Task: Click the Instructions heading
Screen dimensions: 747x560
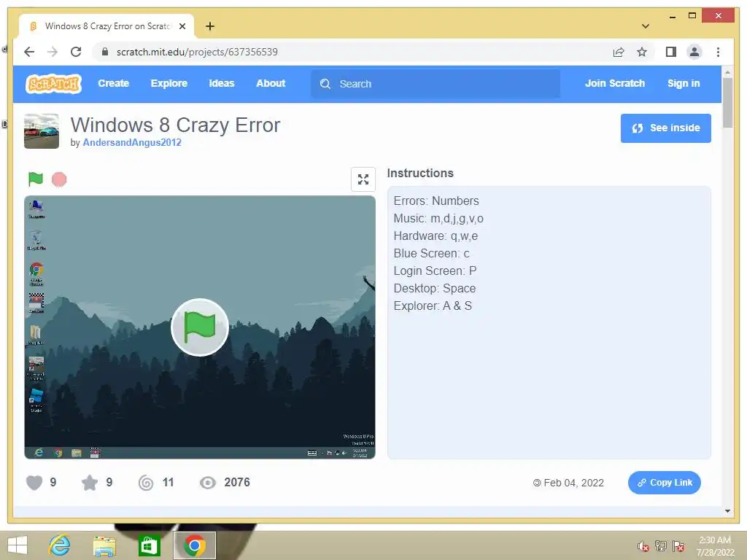Action: (x=420, y=174)
